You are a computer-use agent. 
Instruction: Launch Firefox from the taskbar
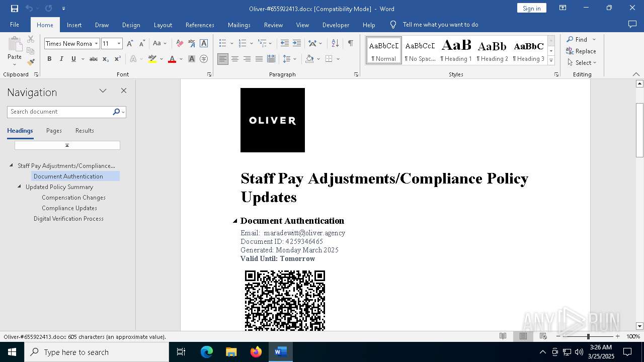pos(256,352)
